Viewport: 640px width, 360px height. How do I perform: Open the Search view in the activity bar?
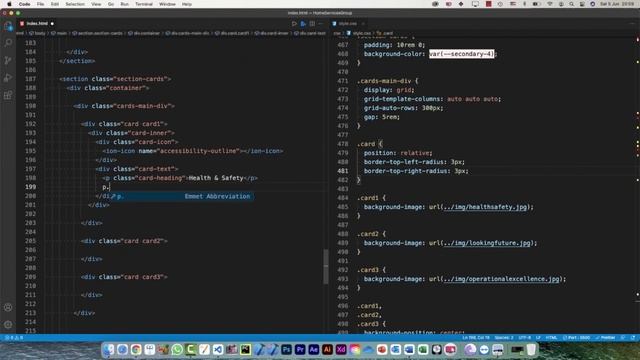pyautogui.click(x=8, y=43)
